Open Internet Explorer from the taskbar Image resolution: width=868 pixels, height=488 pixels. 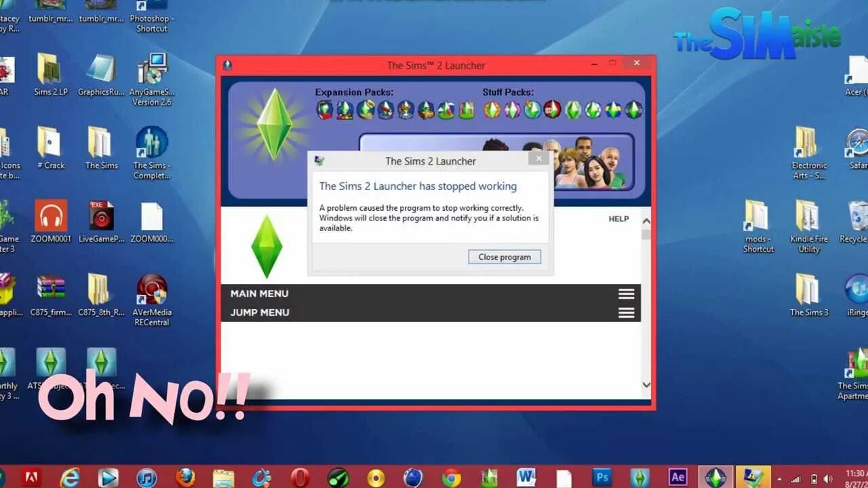point(70,477)
